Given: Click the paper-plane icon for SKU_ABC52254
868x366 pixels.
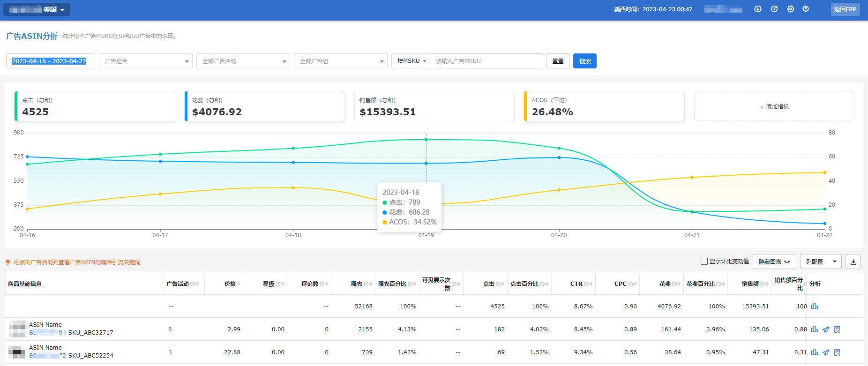Looking at the screenshot, I should point(826,352).
